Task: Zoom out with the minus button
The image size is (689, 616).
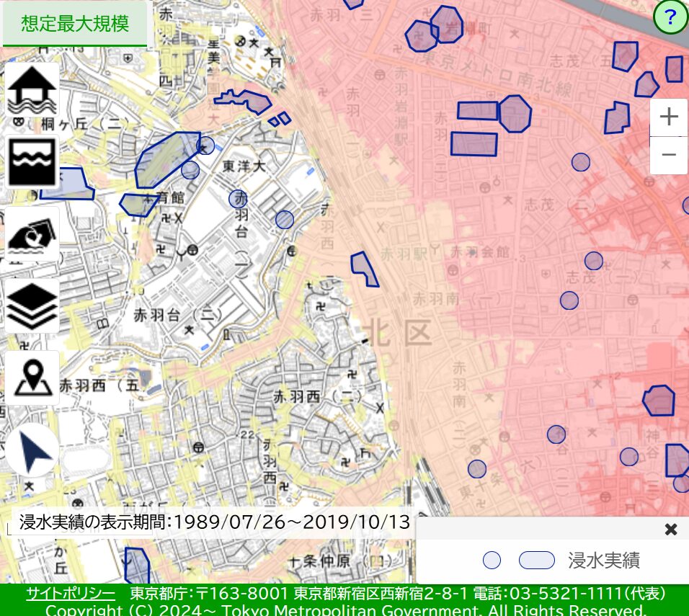Action: [x=668, y=155]
